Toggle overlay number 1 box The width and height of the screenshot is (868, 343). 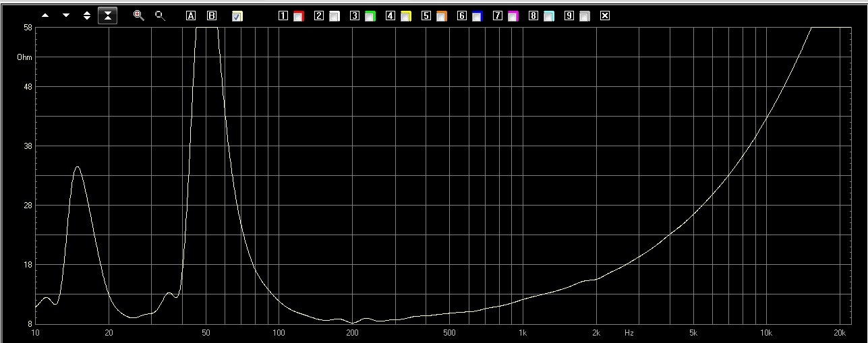click(283, 15)
